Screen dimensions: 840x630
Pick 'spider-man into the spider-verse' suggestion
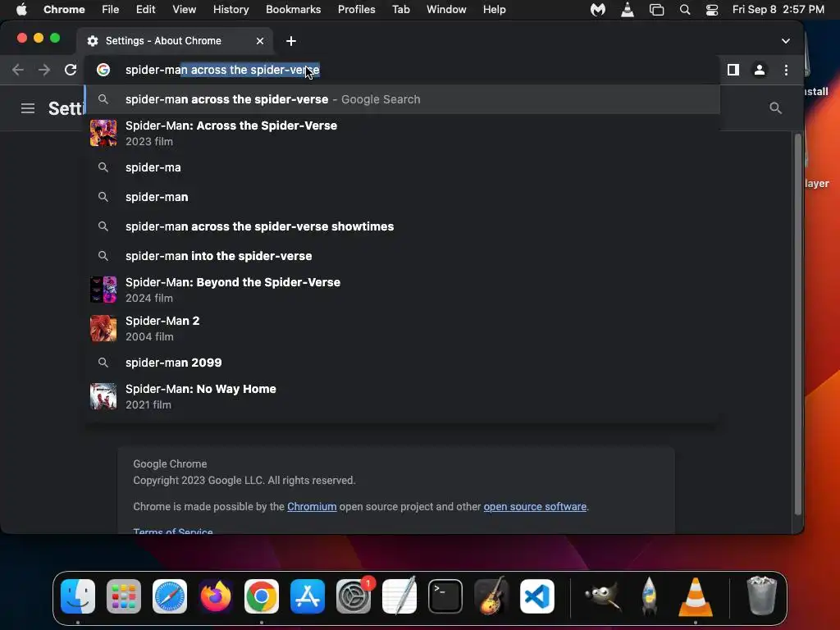(x=402, y=256)
